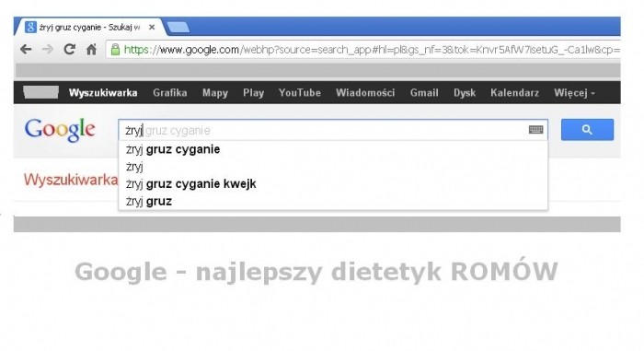Open Gmail from the navigation bar

[x=424, y=93]
